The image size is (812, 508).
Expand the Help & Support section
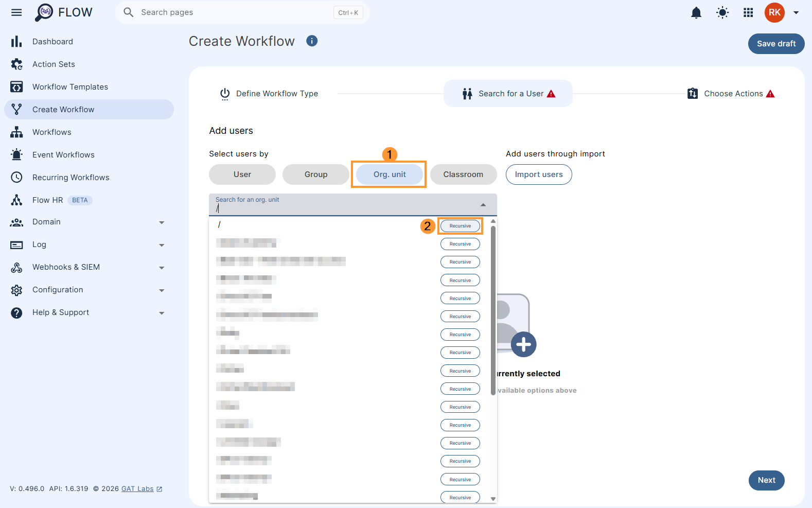pyautogui.click(x=162, y=313)
